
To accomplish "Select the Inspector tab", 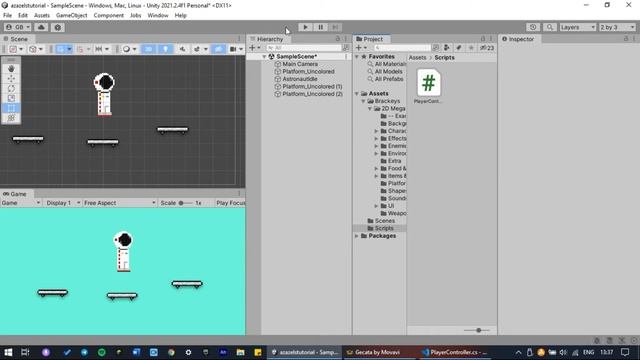I will click(x=518, y=39).
